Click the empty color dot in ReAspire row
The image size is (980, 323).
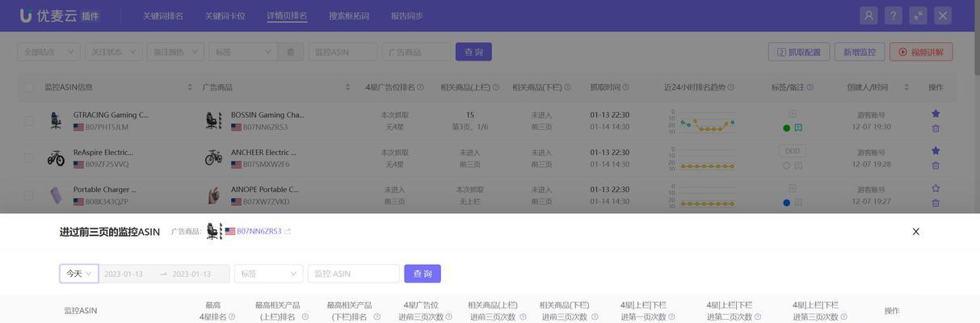(x=787, y=165)
